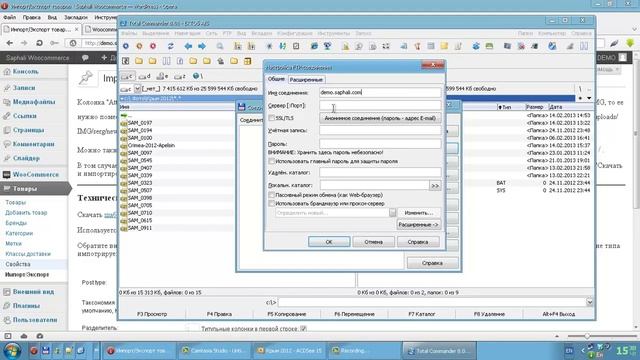The width and height of the screenshot is (640, 360).
Task: Click the yellow note icon in Total Commander toolbar
Action: point(444,46)
